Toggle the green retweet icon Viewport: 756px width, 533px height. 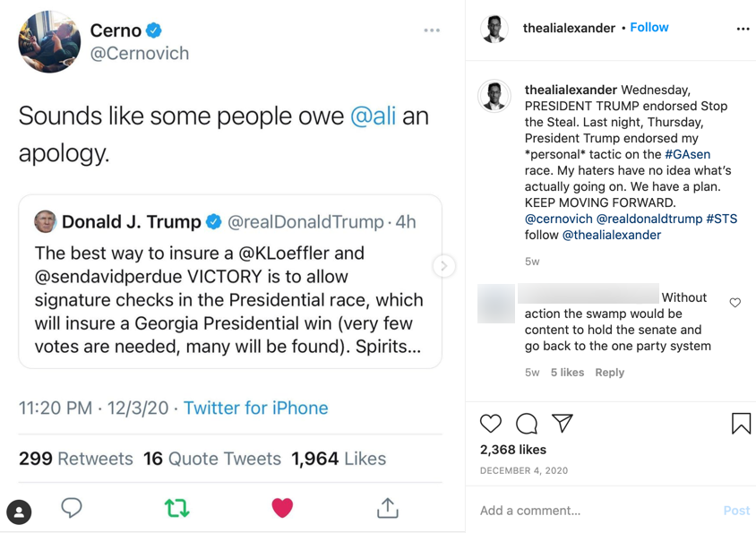(x=176, y=508)
